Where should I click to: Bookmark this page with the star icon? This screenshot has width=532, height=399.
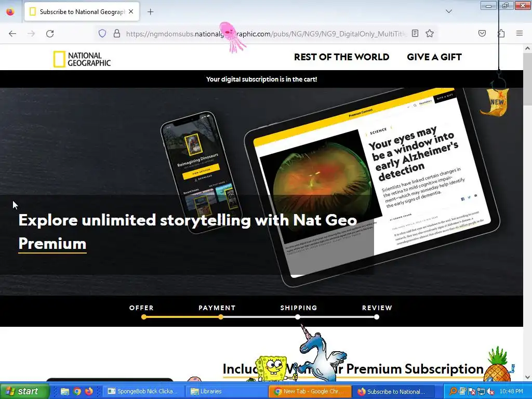(430, 33)
